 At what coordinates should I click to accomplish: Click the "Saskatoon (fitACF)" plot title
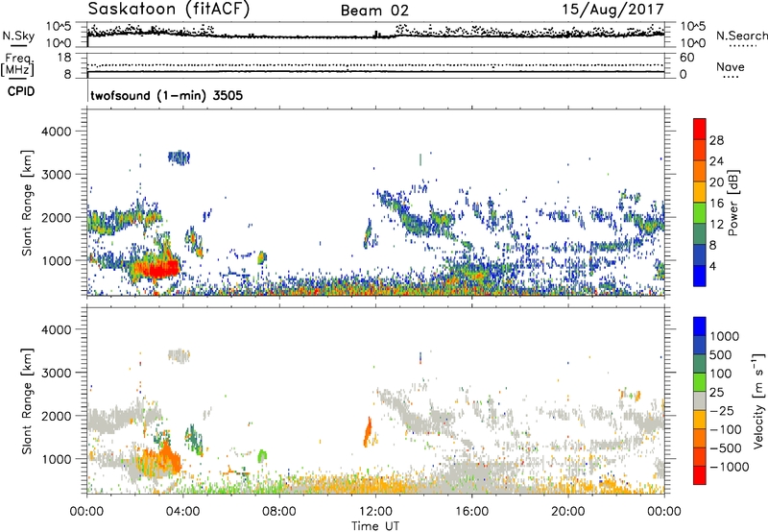pyautogui.click(x=169, y=10)
